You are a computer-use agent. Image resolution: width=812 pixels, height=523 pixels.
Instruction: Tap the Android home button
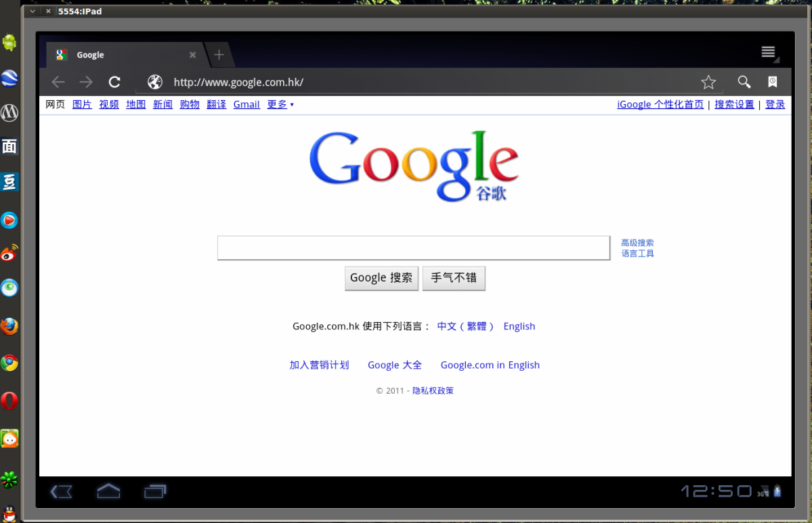pos(108,491)
